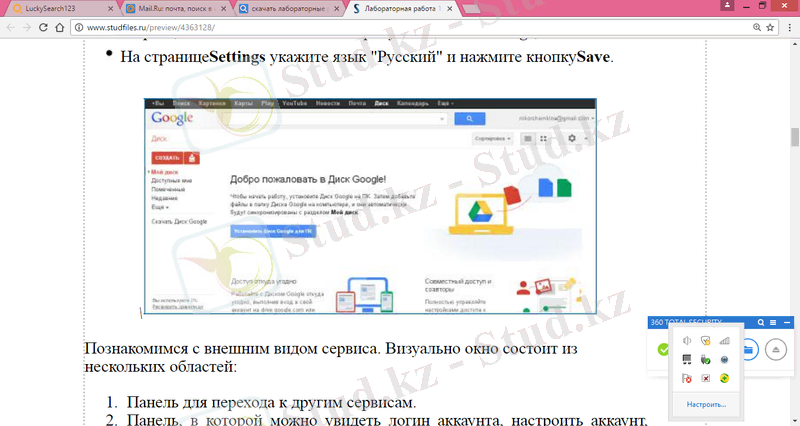Open the 360 Total Security menu icon
Screen dimensions: 800x426
tap(773, 322)
